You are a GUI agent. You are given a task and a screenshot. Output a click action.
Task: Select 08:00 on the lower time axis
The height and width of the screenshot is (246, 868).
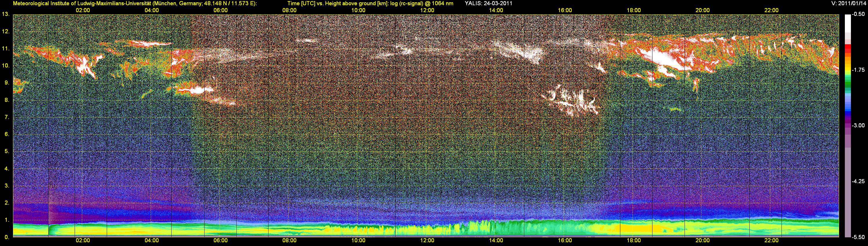point(289,241)
